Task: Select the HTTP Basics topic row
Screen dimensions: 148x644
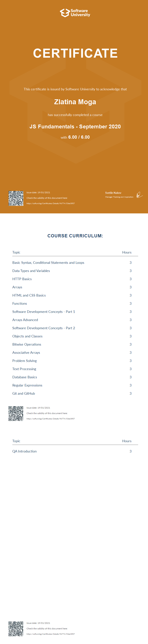Action: point(22,279)
